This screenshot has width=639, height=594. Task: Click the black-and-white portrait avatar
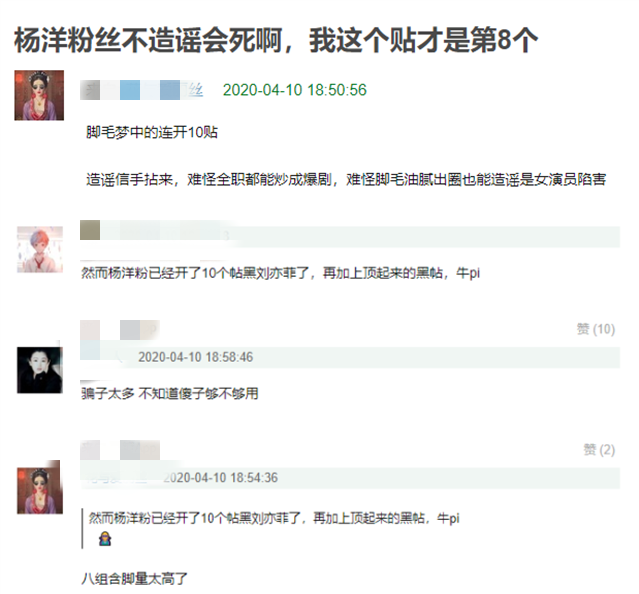click(40, 370)
